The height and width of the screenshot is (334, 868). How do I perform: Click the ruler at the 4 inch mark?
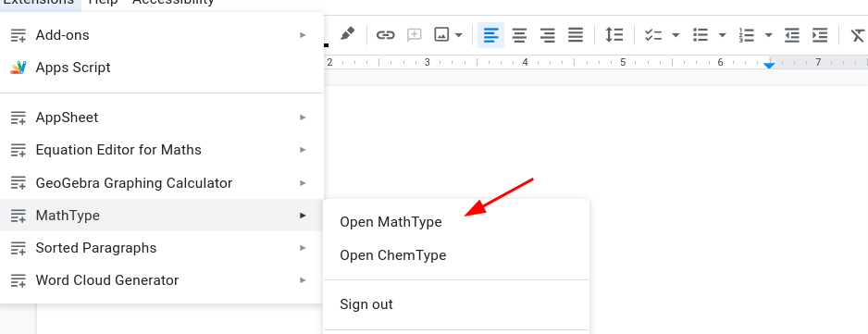pyautogui.click(x=525, y=62)
